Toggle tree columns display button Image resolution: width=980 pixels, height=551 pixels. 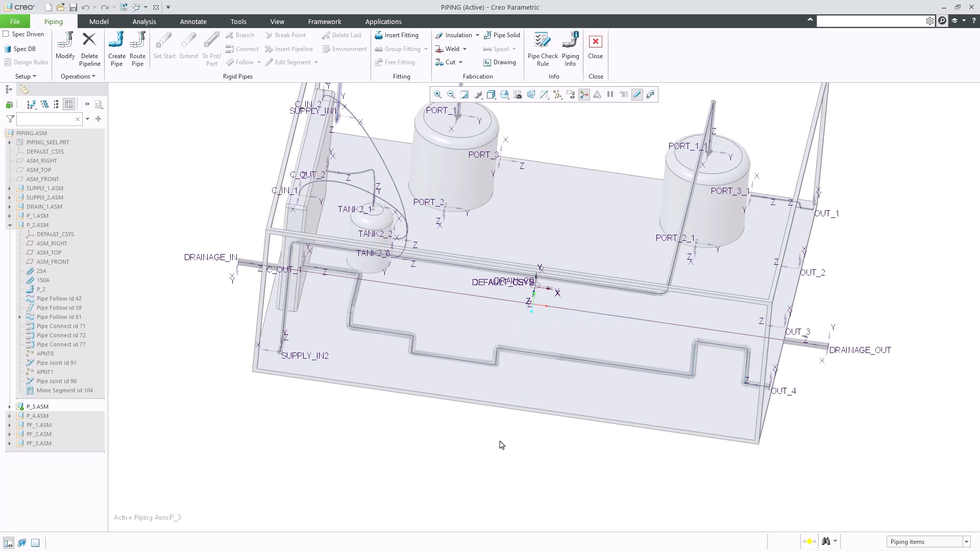click(69, 104)
